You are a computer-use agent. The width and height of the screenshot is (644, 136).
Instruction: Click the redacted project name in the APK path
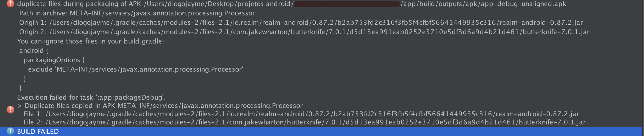(x=347, y=4)
